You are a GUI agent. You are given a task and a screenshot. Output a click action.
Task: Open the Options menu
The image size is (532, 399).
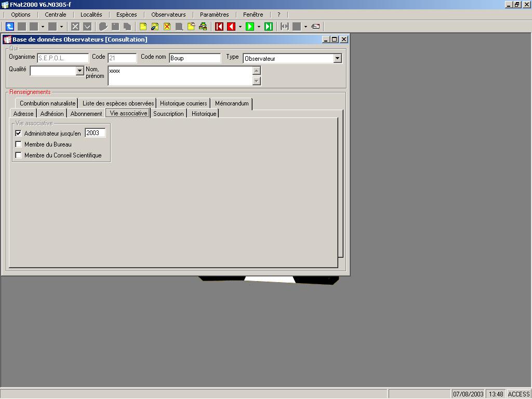pyautogui.click(x=21, y=15)
